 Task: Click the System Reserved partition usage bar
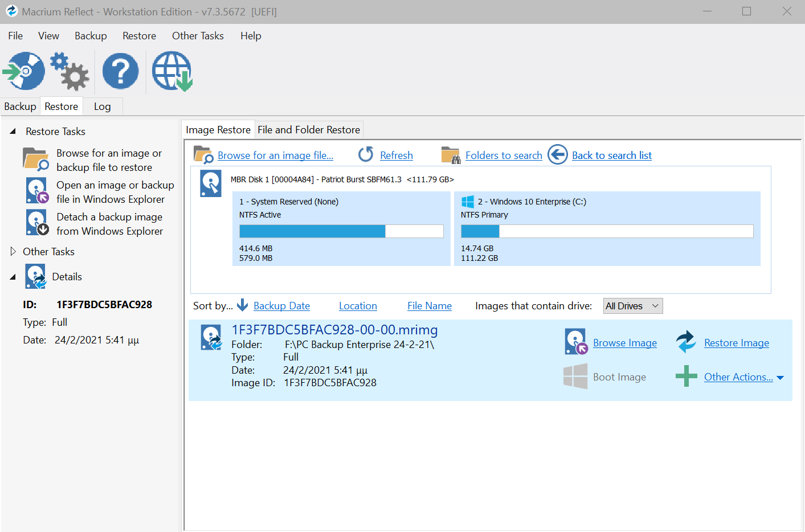(x=341, y=231)
